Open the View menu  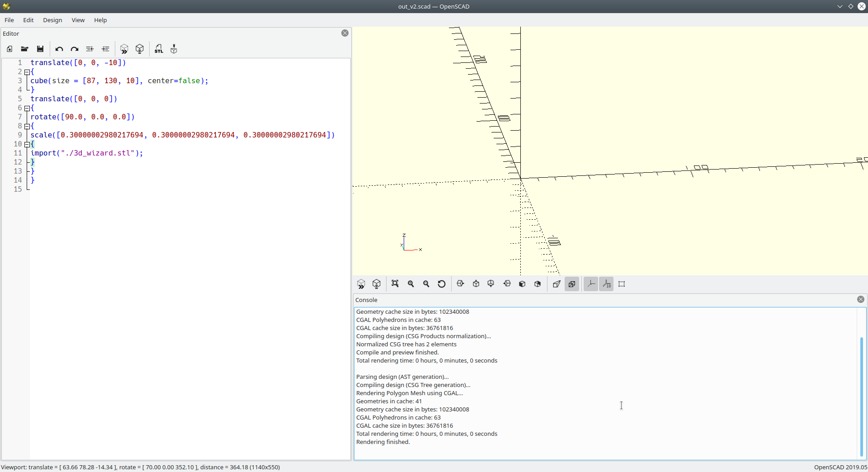(78, 20)
